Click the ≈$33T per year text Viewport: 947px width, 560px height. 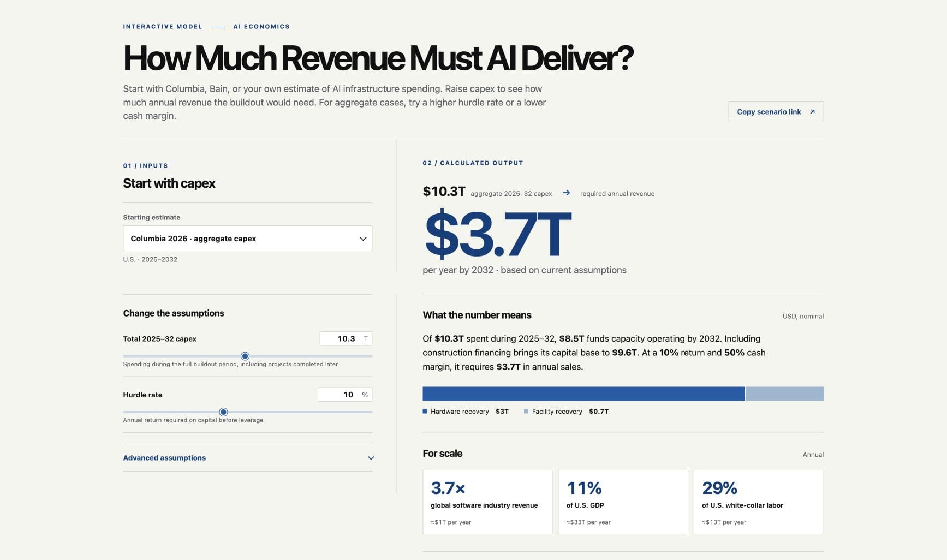click(588, 522)
